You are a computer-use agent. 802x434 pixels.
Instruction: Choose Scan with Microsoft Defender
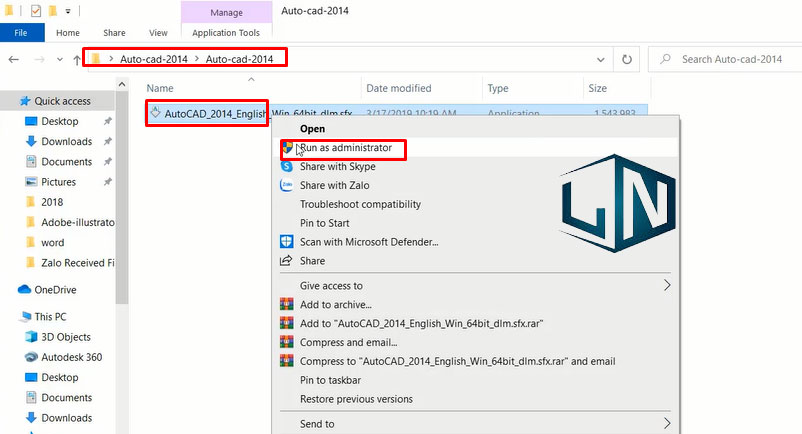click(x=369, y=242)
